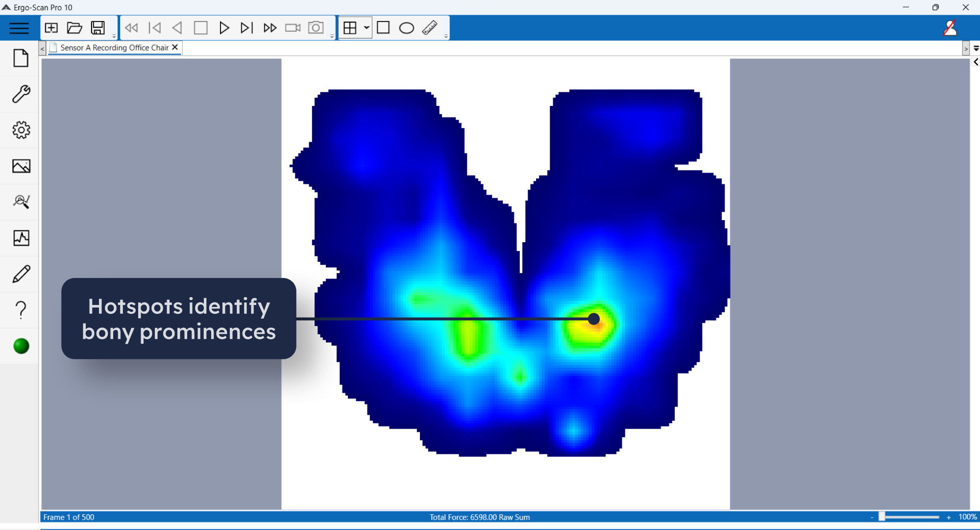This screenshot has width=980, height=530.
Task: Open settings gear in sidebar
Action: [21, 130]
